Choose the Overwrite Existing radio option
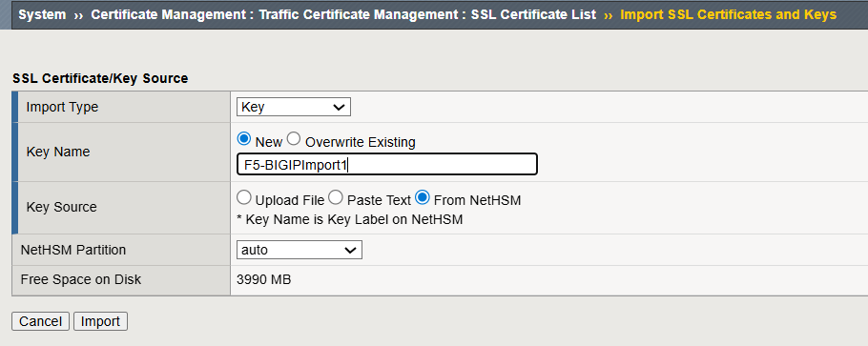Image resolution: width=868 pixels, height=346 pixels. 294,139
